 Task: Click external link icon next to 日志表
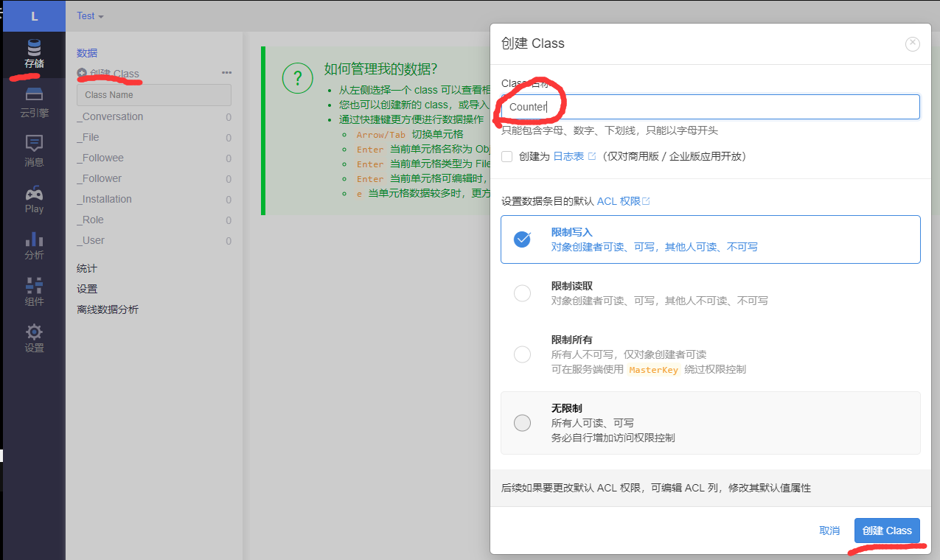point(592,156)
